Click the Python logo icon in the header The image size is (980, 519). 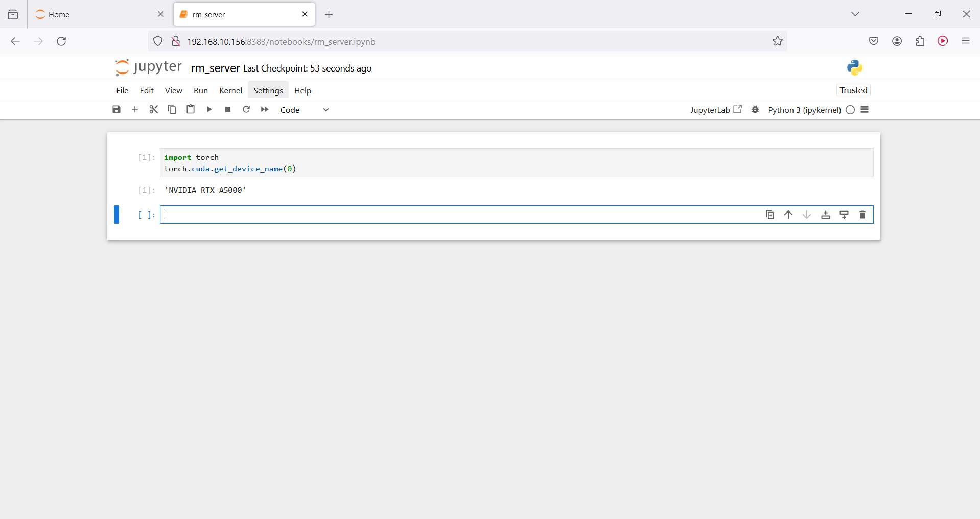point(854,67)
